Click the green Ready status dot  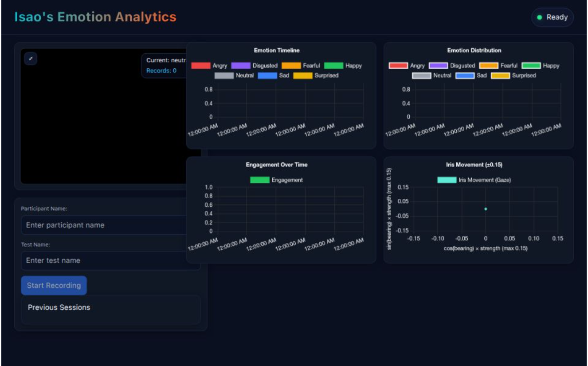[x=540, y=17]
